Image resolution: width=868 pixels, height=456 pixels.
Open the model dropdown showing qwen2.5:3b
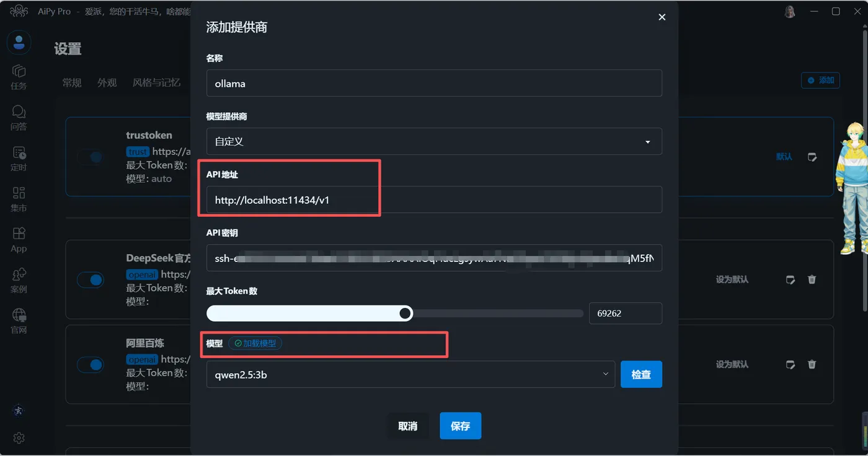point(410,374)
